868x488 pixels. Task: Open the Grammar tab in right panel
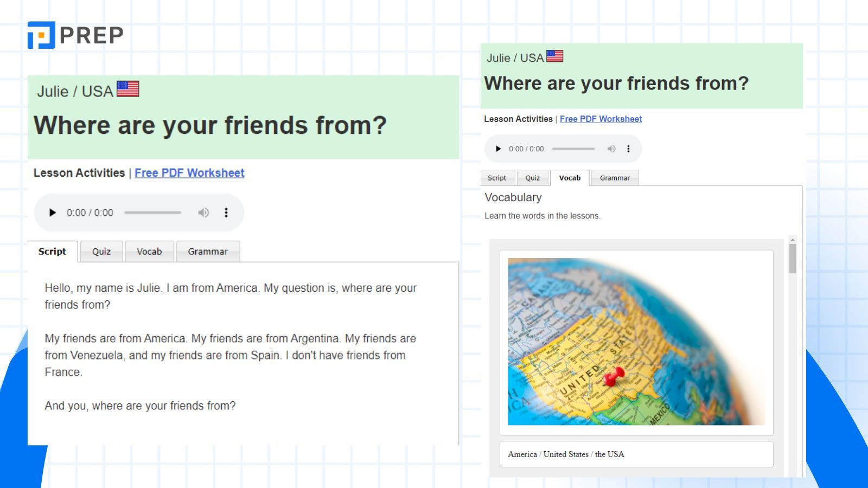[x=615, y=178]
